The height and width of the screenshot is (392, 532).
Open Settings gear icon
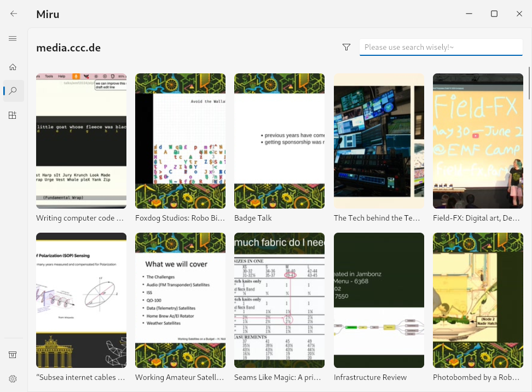(x=13, y=379)
